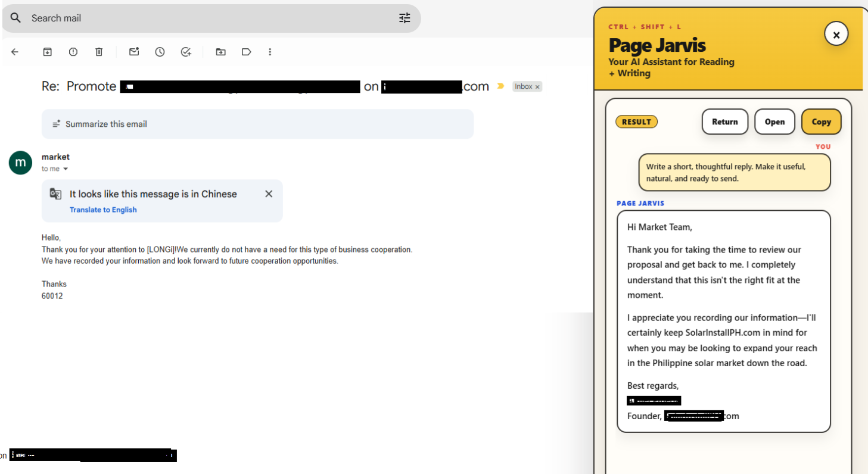Go back to the inbox list
868x474 pixels.
[15, 52]
